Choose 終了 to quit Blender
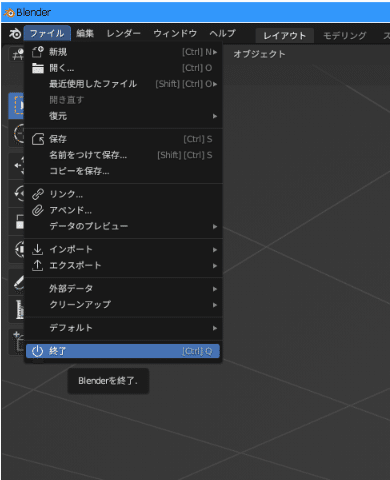 (123, 351)
